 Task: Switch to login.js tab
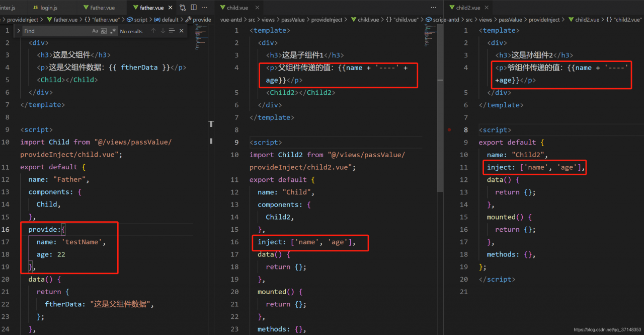click(x=48, y=8)
